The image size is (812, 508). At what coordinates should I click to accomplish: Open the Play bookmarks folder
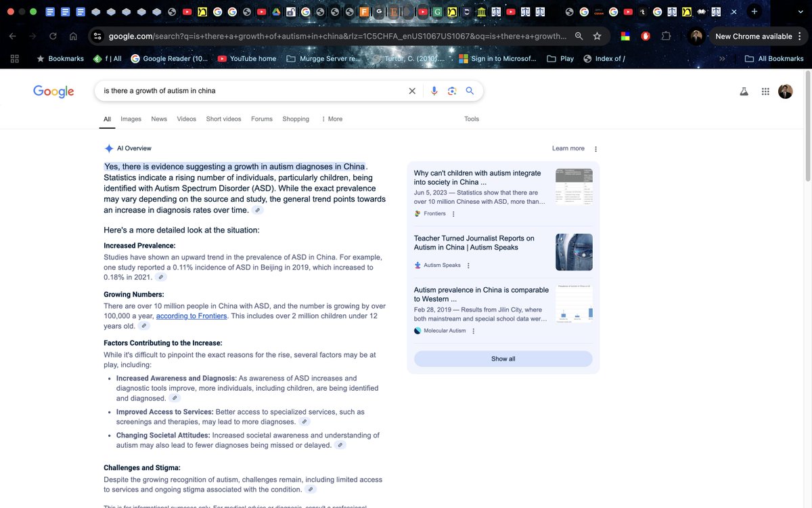tap(560, 59)
